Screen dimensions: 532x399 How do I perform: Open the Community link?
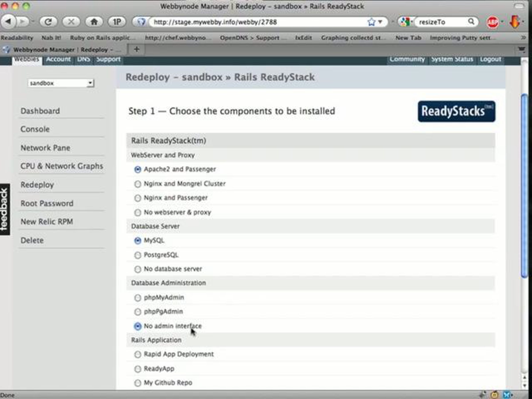(407, 59)
